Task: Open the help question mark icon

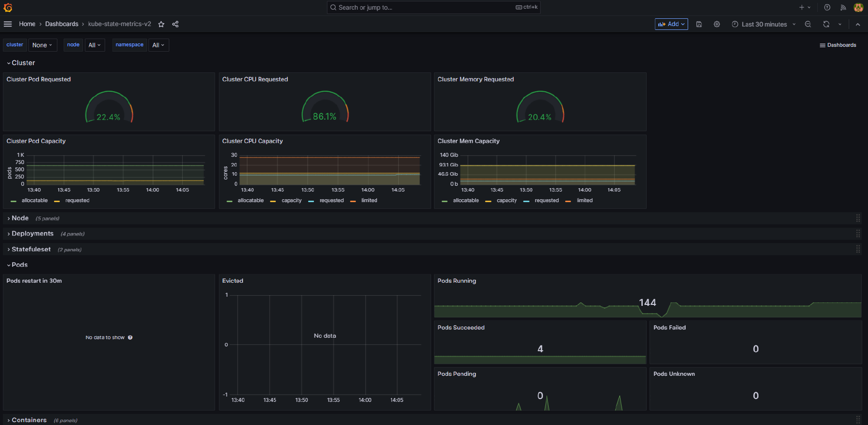Action: 827,7
